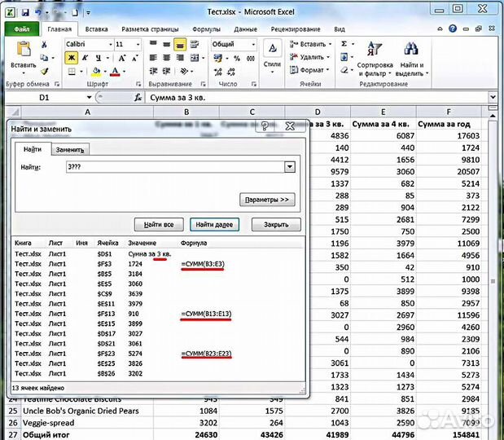Click the blue Excel help question icon
The height and width of the screenshot is (440, 504).
click(453, 29)
